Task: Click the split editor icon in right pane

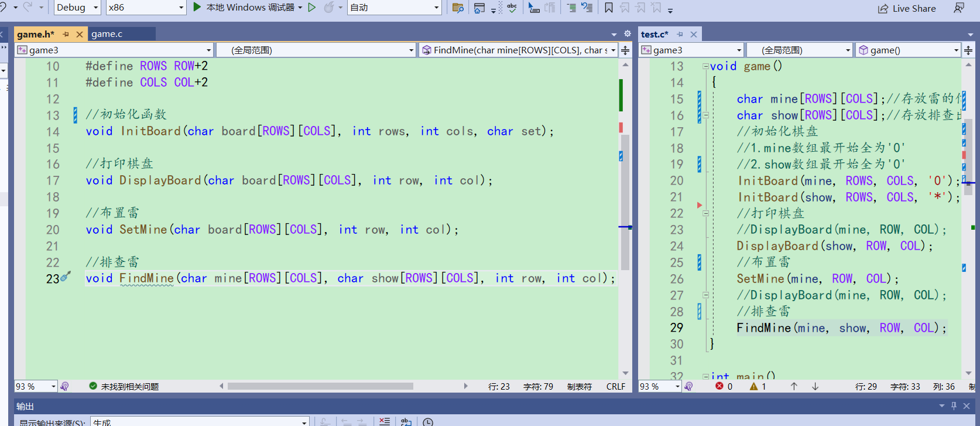Action: (x=968, y=50)
